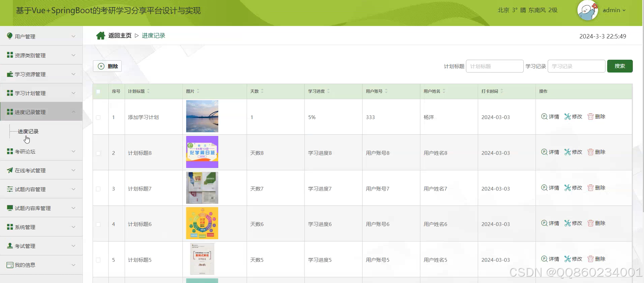Open the admin dropdown arrow
Screen dimensions: 644x283
point(624,10)
